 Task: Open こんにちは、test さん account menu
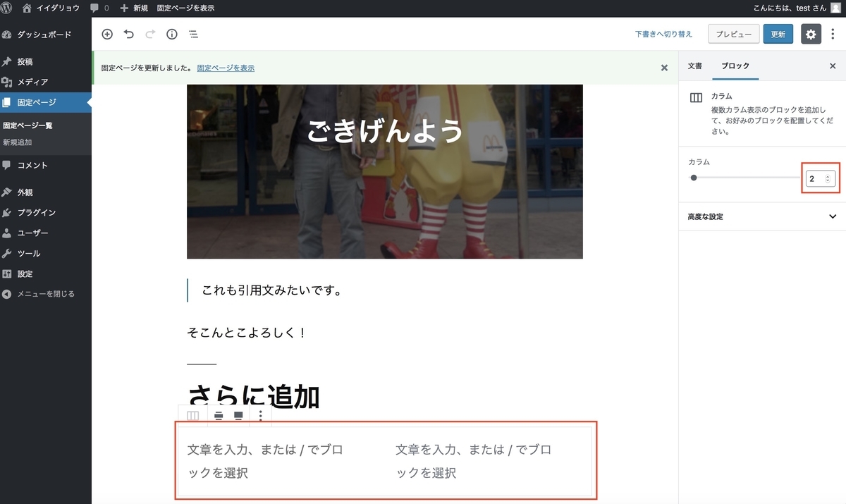pos(790,8)
